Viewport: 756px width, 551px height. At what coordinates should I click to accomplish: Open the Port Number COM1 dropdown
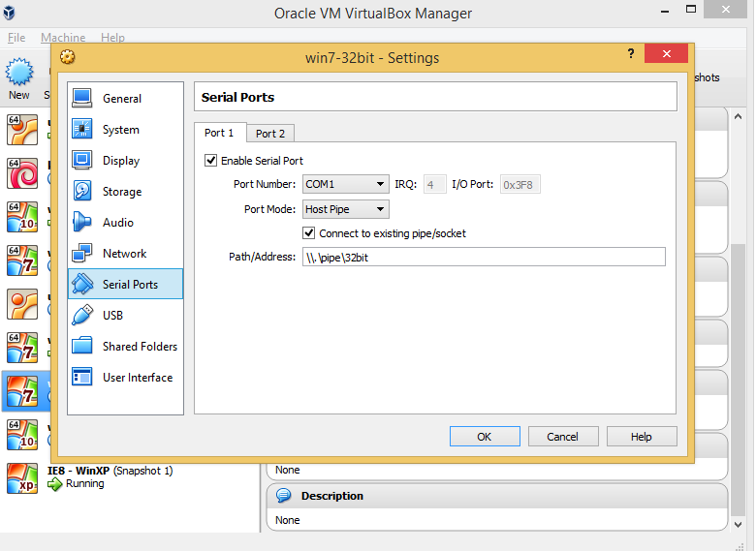click(346, 184)
